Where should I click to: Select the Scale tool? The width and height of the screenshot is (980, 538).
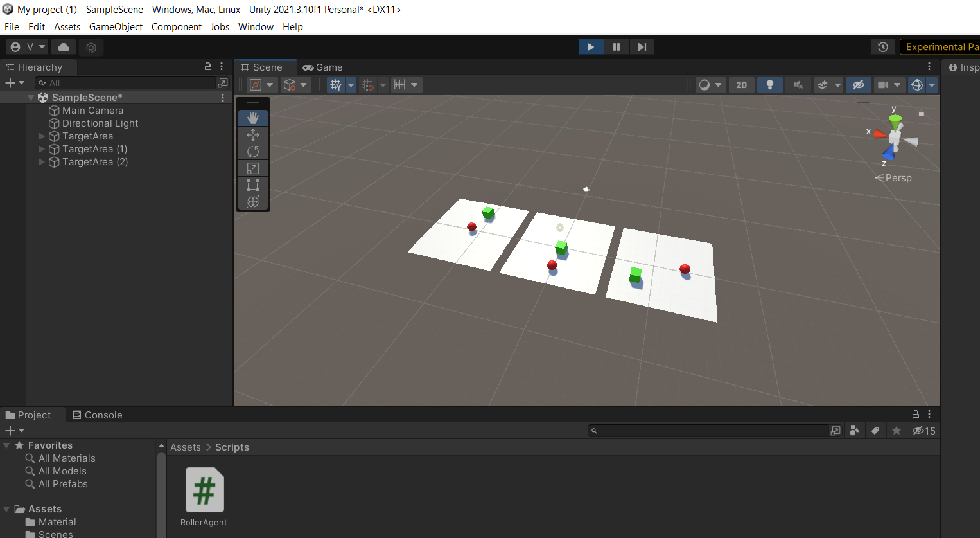tap(253, 168)
